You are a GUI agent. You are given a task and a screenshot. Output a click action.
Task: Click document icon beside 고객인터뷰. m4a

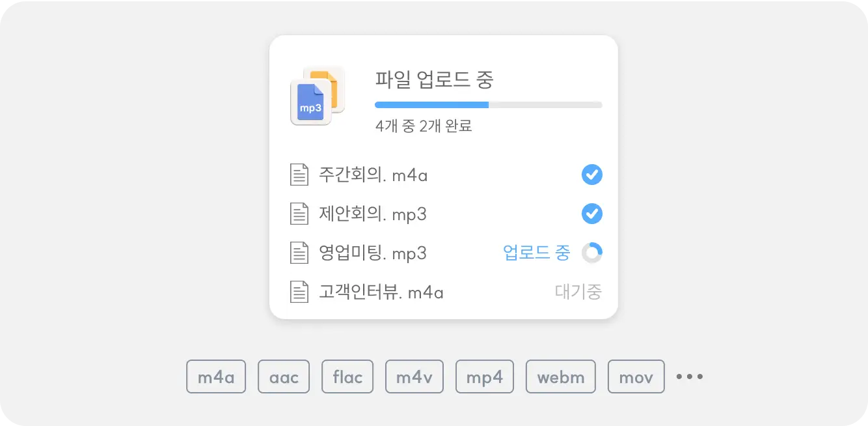coord(299,292)
